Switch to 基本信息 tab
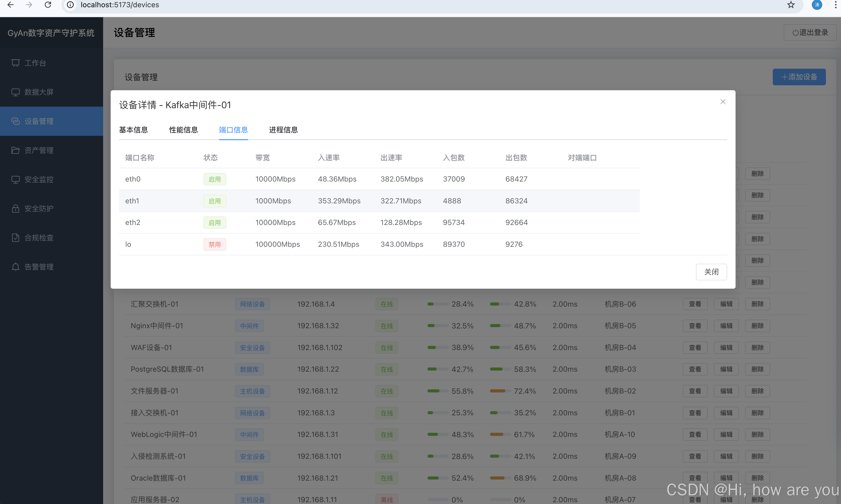The width and height of the screenshot is (841, 504). (x=133, y=130)
